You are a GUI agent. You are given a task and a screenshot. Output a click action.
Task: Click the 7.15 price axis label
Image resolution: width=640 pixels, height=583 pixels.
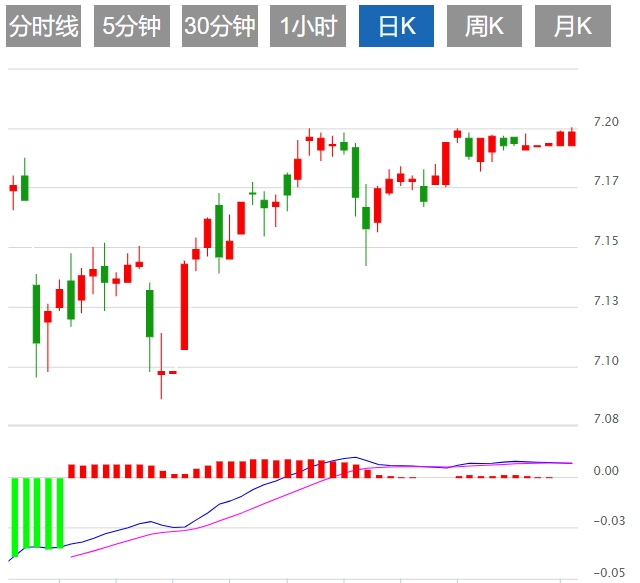[x=606, y=240]
